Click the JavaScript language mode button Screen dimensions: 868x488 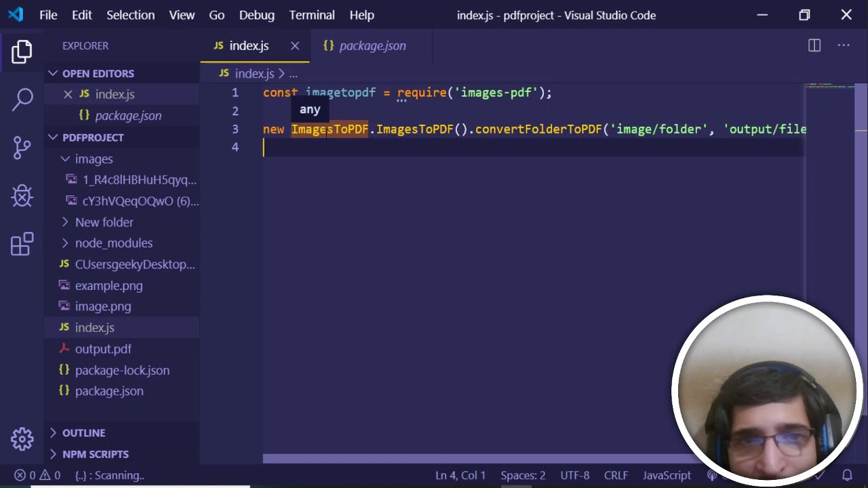pos(666,475)
